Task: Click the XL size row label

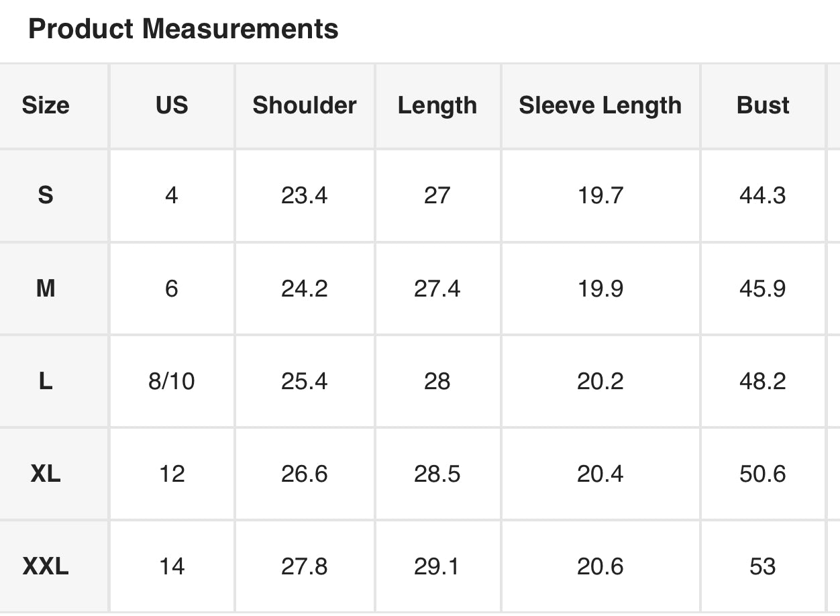Action: coord(46,474)
